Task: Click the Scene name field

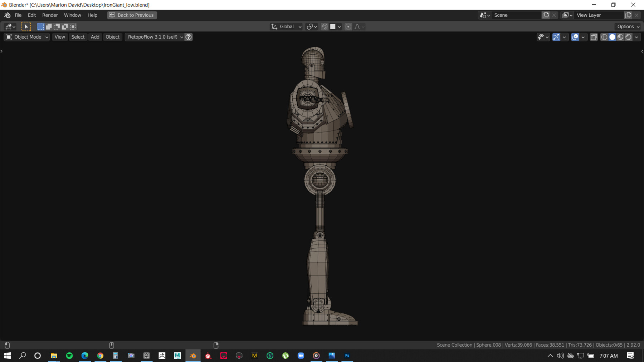Action: click(x=517, y=15)
